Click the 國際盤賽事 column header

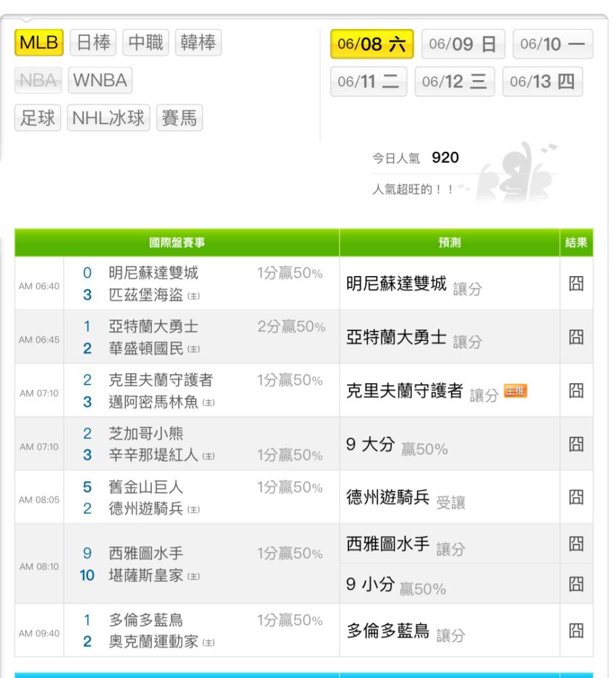tap(178, 243)
